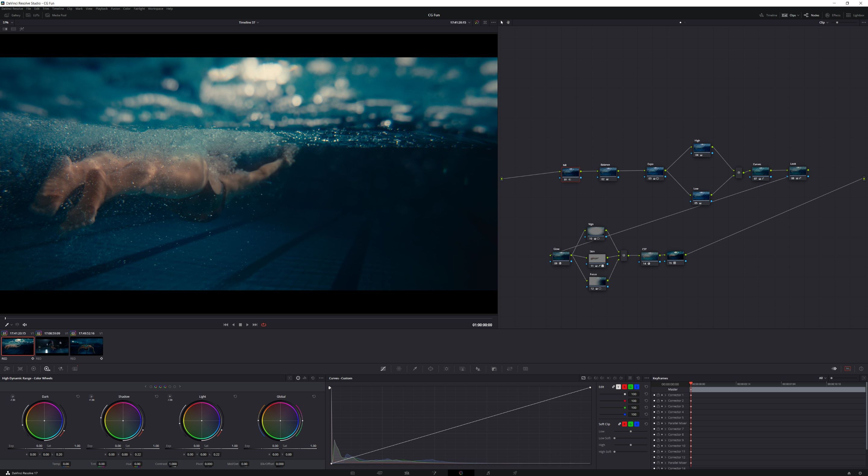
Task: Expand Corrector 7 keyframe track
Action: tap(665, 429)
